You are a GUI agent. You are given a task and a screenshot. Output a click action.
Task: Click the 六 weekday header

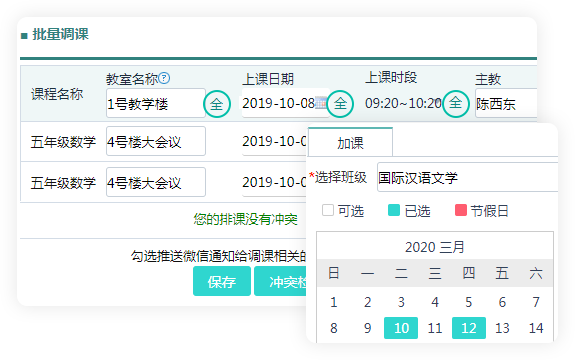(536, 273)
